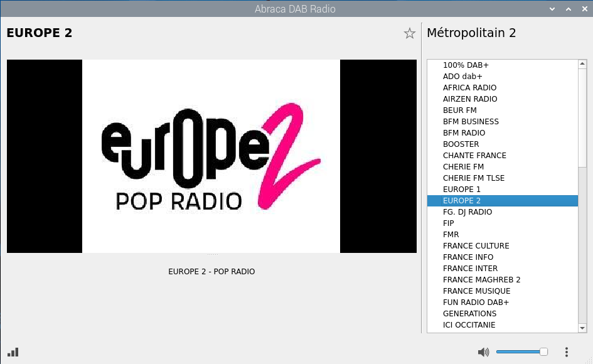
Task: Switch to FUN RADIO DAB+
Action: click(476, 302)
